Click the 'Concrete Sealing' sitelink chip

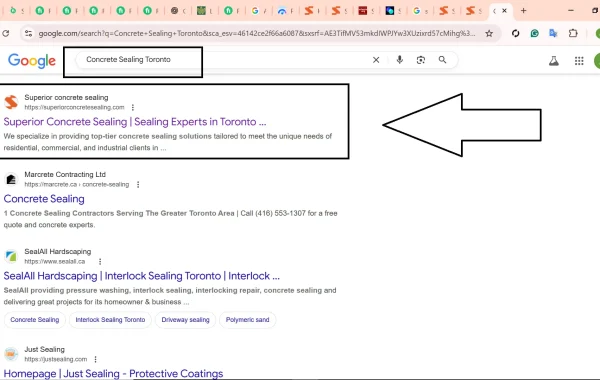coord(35,320)
